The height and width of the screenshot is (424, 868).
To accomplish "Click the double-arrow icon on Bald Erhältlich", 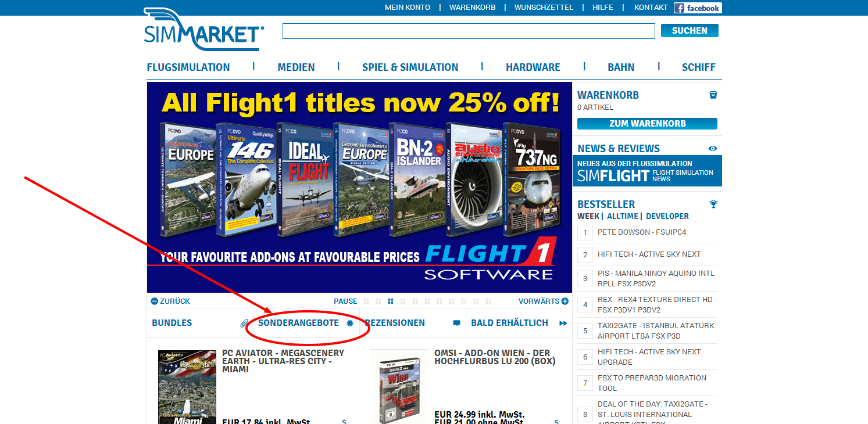I will point(563,323).
